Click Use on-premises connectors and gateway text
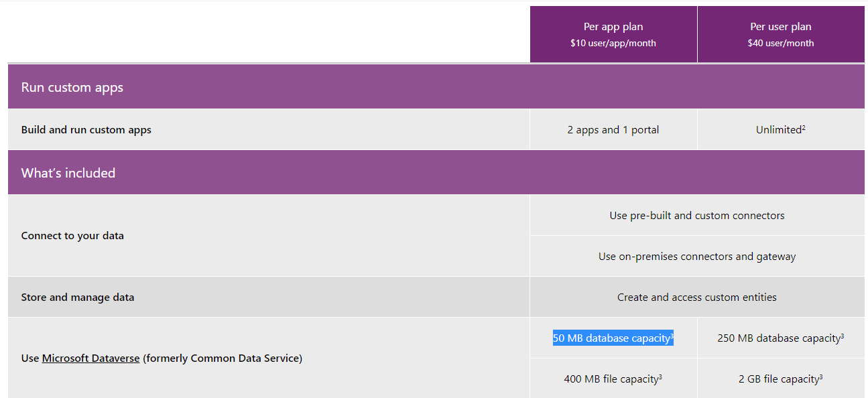868x398 pixels. 697,257
